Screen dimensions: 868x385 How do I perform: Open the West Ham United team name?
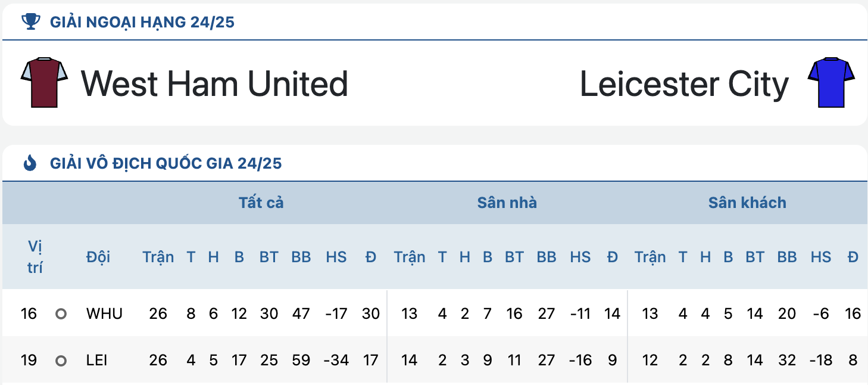pos(214,83)
